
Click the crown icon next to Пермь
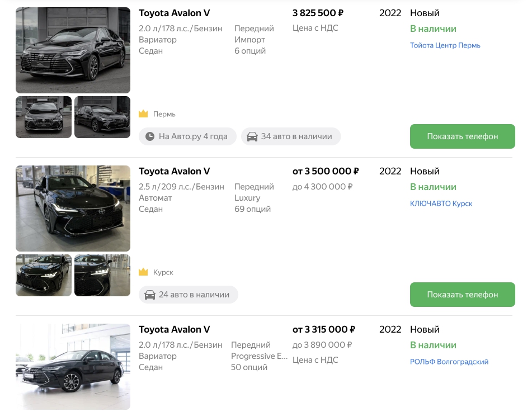pyautogui.click(x=143, y=113)
